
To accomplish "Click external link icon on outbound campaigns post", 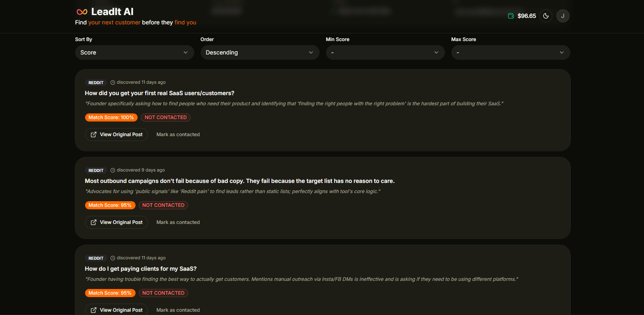I will click(94, 222).
